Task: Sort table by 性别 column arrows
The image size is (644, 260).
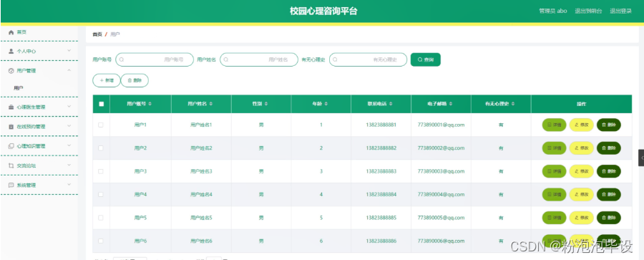Action: (266, 104)
